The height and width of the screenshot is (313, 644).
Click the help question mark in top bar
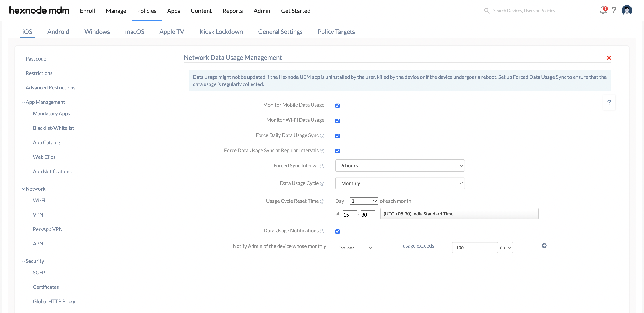614,10
